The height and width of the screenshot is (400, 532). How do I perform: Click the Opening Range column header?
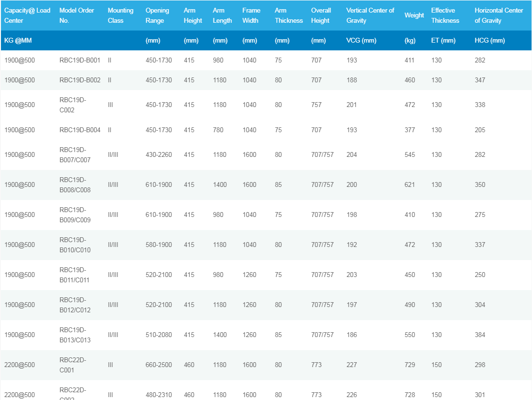coord(157,15)
